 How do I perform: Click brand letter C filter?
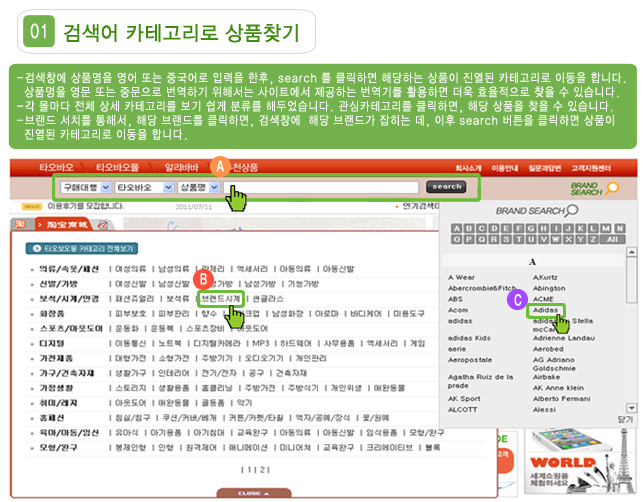(482, 228)
